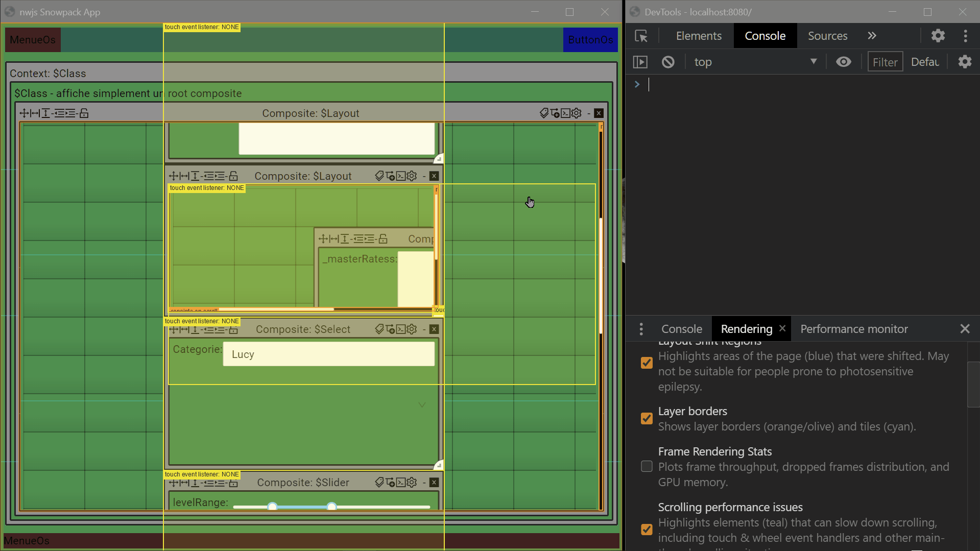
Task: Open terminal icon in outer $Layout header
Action: point(566,113)
